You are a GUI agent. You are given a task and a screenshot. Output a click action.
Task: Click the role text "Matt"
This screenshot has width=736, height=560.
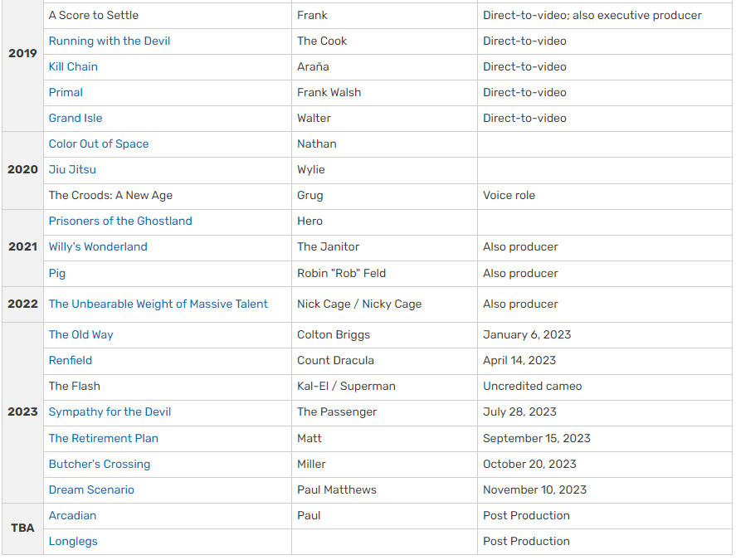310,438
